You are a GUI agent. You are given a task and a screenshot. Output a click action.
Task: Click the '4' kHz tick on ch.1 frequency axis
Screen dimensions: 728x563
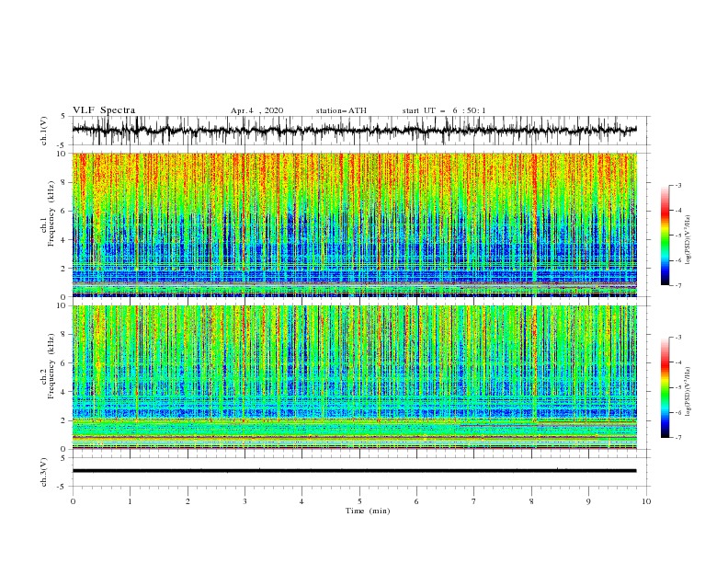click(64, 240)
